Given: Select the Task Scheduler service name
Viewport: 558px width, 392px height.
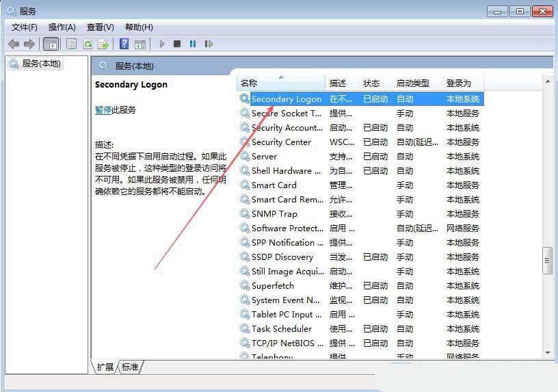Looking at the screenshot, I should coord(282,328).
